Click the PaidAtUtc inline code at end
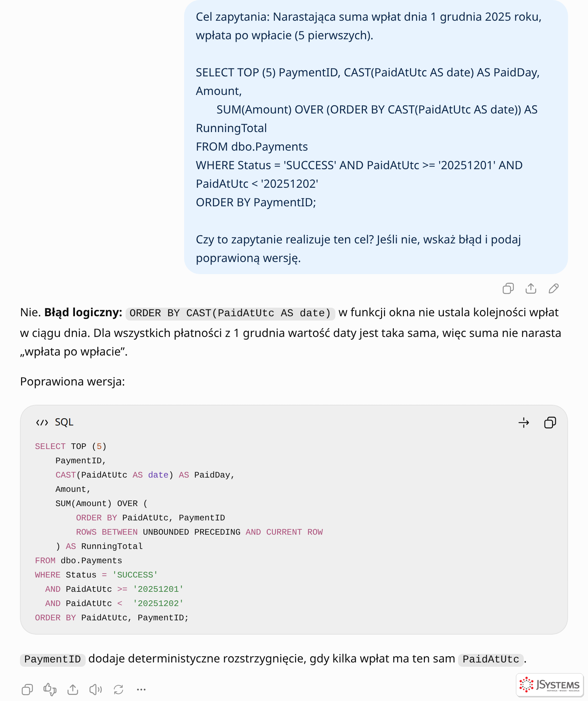Image resolution: width=588 pixels, height=701 pixels. (x=491, y=659)
